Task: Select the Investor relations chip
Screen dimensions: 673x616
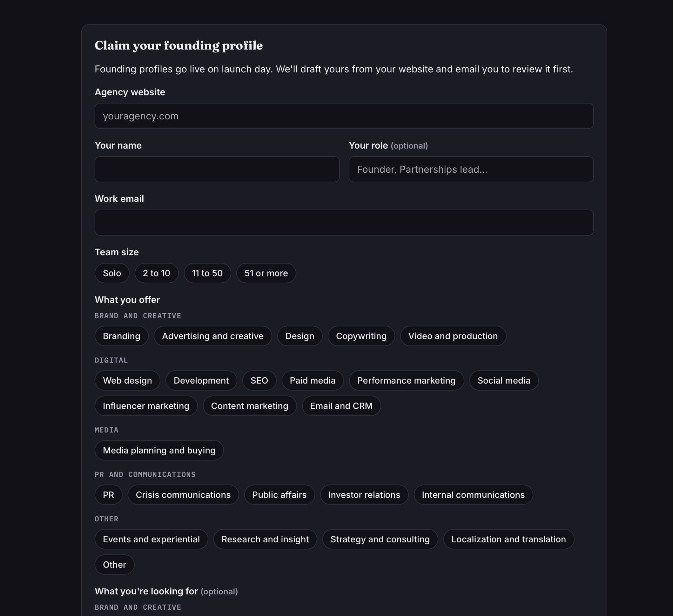Action: pos(364,494)
